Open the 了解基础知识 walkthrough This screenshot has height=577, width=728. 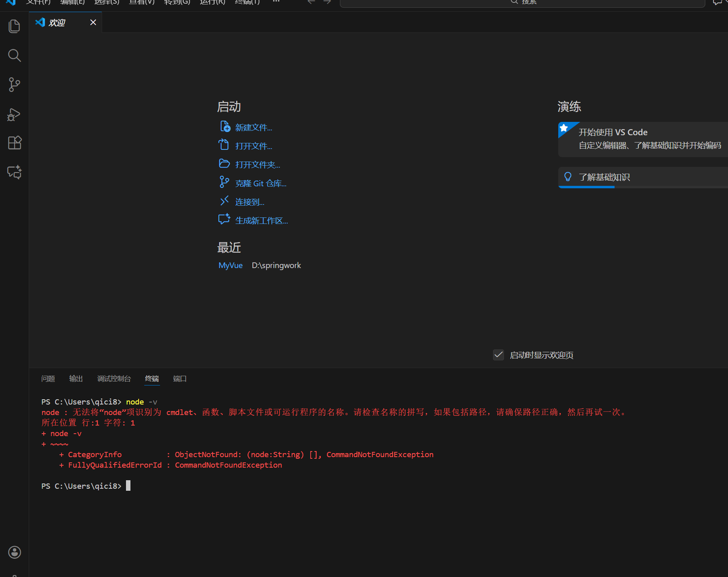643,177
